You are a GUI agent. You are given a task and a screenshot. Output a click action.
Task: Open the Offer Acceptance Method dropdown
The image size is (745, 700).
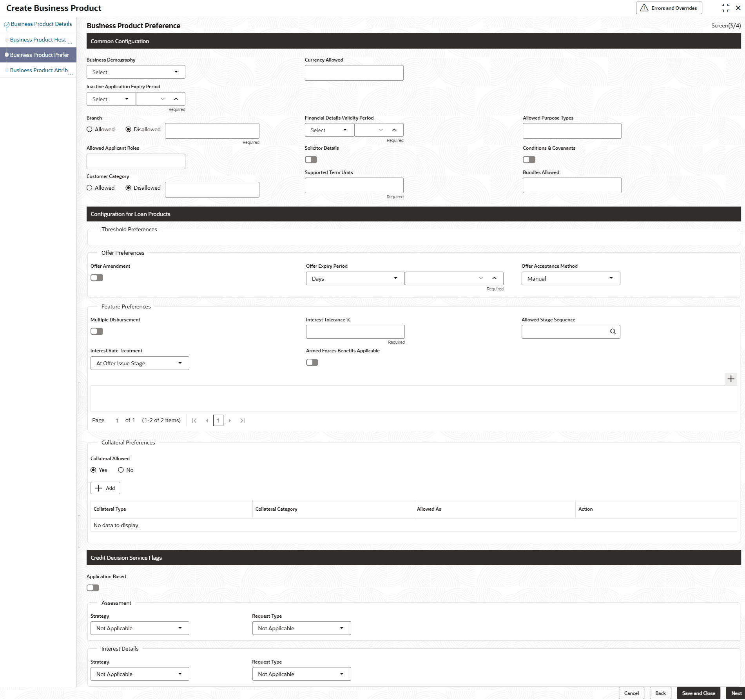click(571, 279)
